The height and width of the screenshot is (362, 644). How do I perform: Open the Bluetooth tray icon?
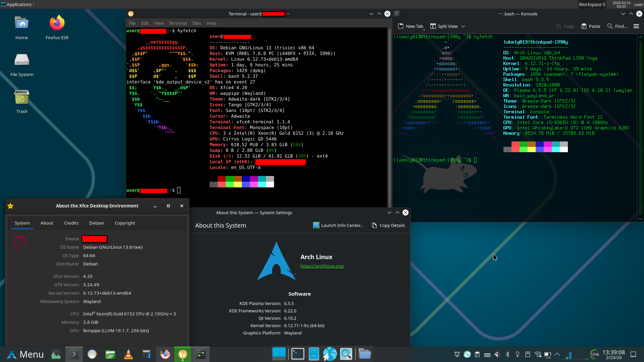point(507,354)
